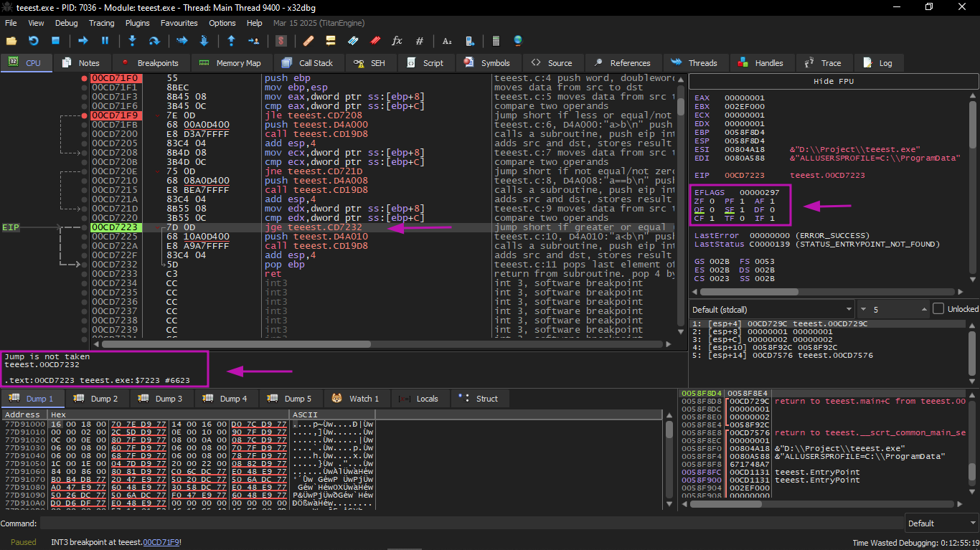Enable the Unlocked checkbox
Viewport: 980px width, 550px height.
point(938,309)
